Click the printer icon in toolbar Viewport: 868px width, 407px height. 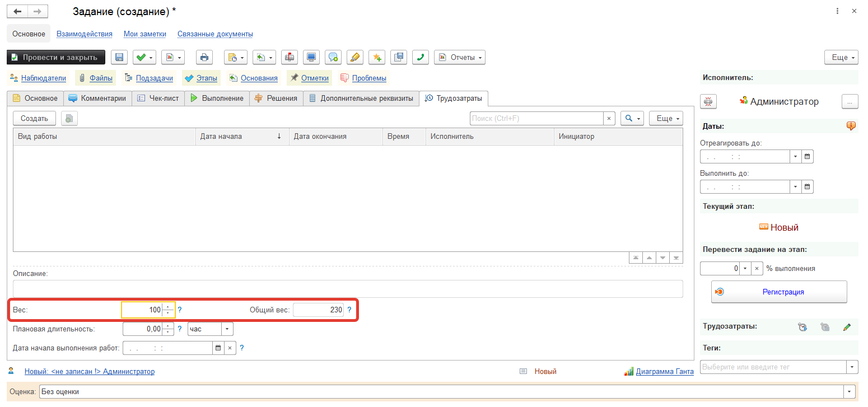[204, 57]
